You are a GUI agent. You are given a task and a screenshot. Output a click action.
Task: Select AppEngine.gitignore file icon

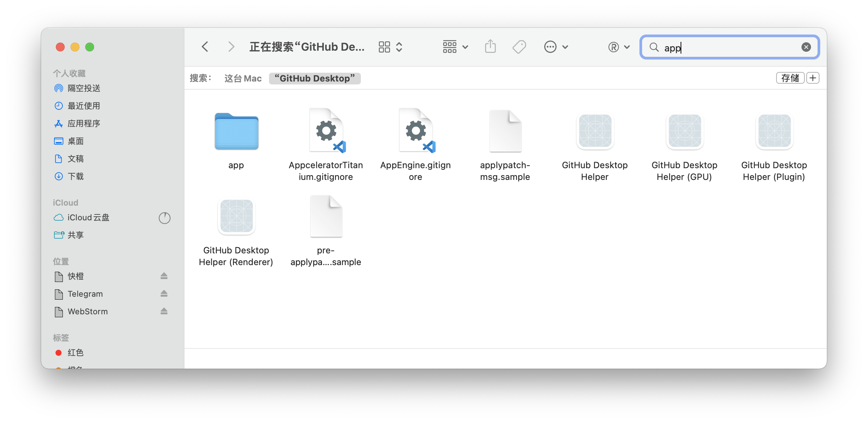[x=416, y=130]
